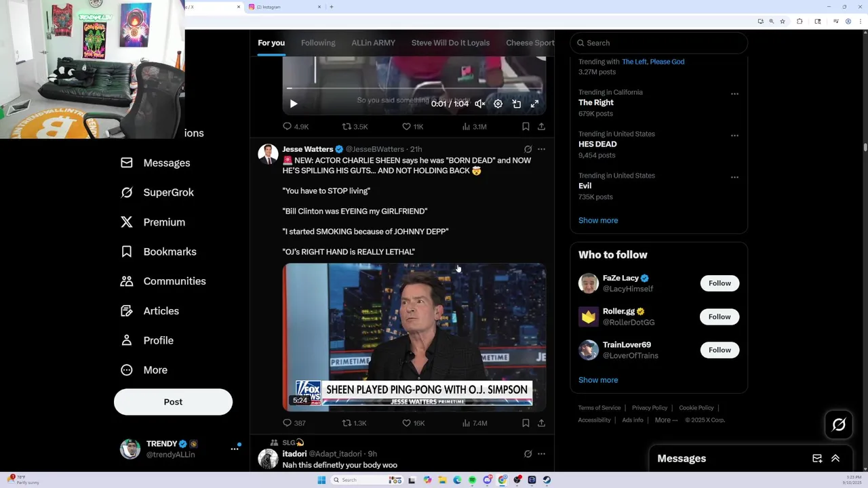Bookmark this page with the star icon
This screenshot has height=488, width=868.
[783, 22]
